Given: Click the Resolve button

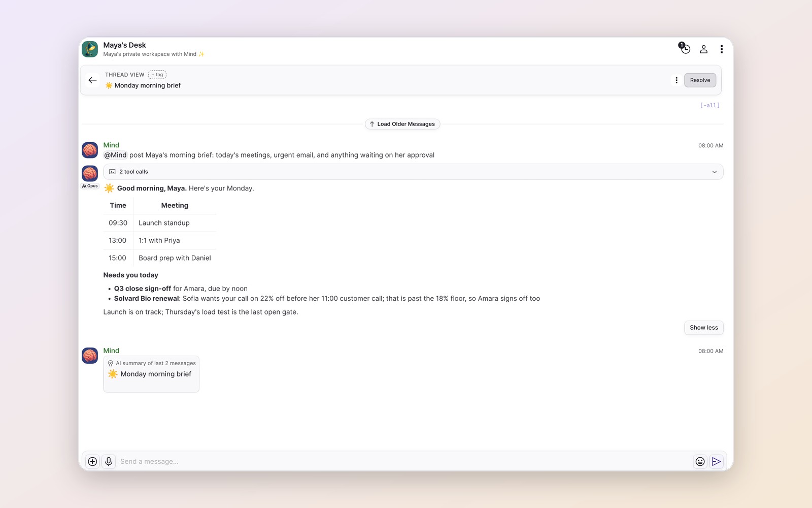Looking at the screenshot, I should 700,80.
